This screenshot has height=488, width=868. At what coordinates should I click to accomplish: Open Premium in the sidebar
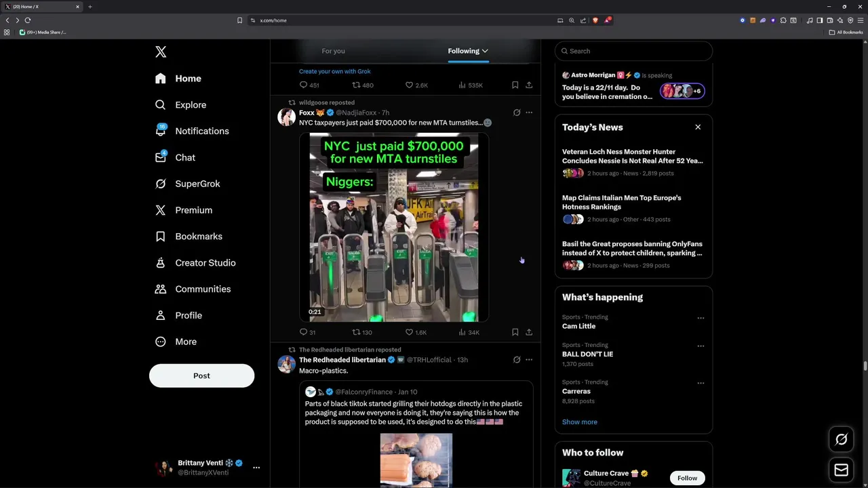(x=184, y=210)
